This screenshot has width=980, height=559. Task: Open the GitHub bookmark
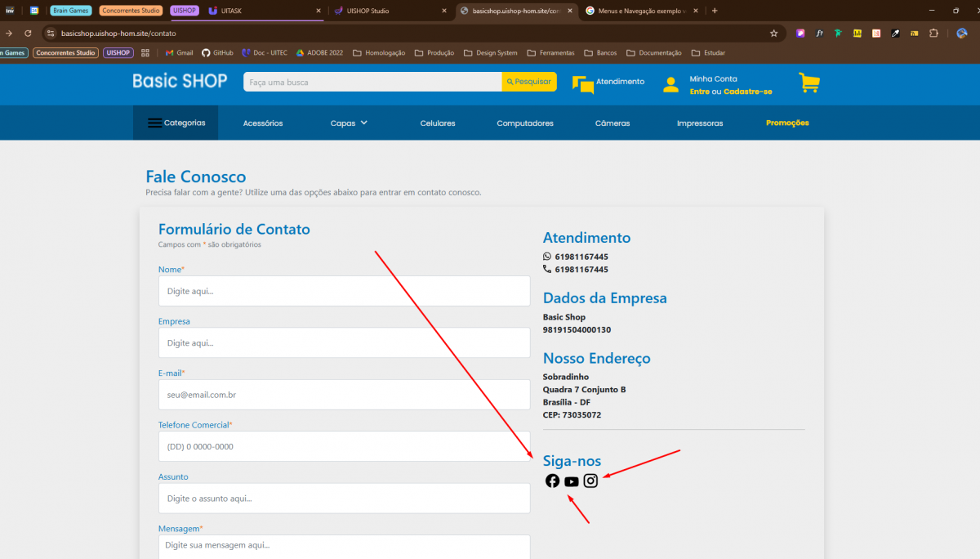[217, 53]
